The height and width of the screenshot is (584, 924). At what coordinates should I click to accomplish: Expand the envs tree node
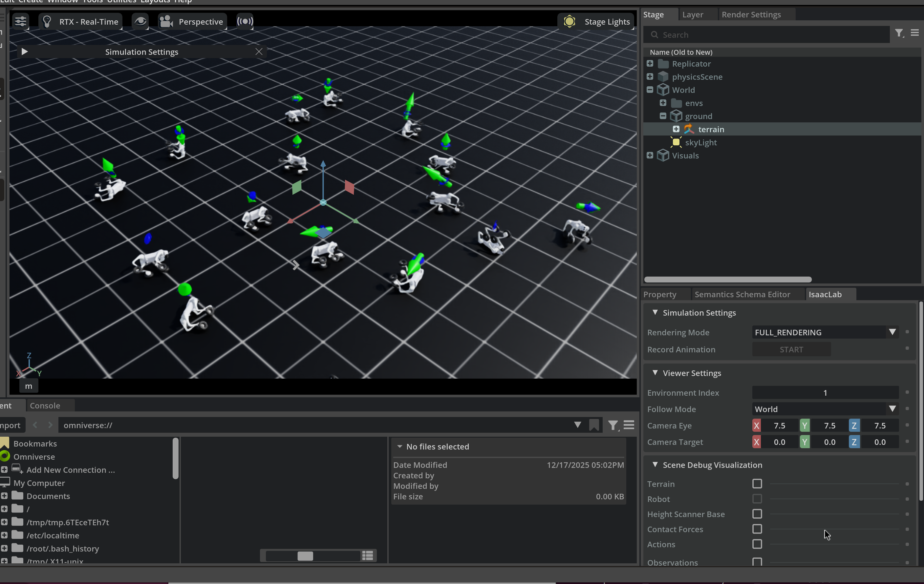coord(663,103)
